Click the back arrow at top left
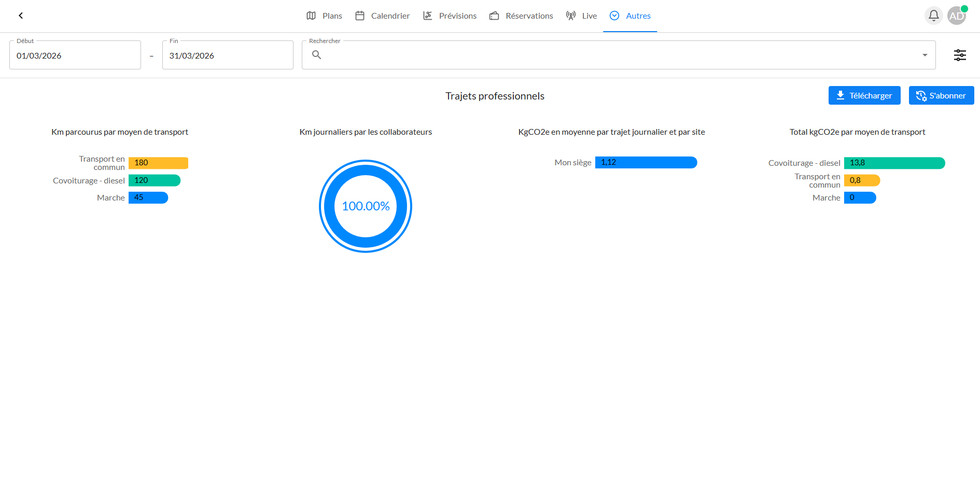The width and height of the screenshot is (980, 485). click(x=20, y=16)
